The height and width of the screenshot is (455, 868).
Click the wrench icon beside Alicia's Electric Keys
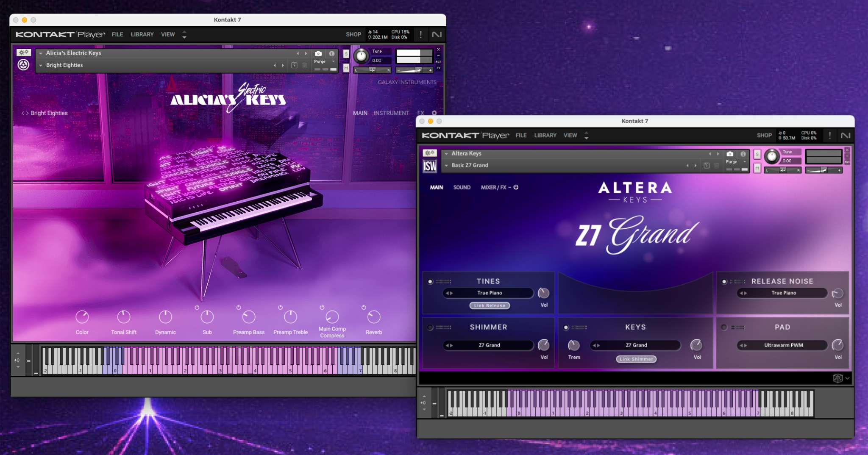24,53
